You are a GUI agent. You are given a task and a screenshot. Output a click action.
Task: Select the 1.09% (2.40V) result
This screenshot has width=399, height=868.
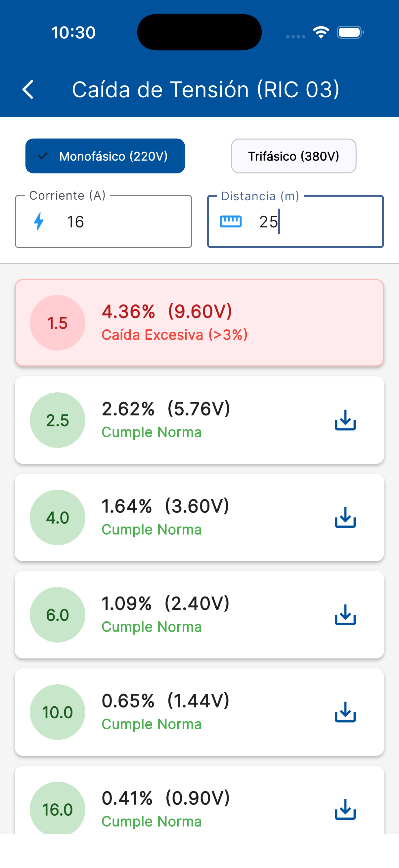point(165,604)
